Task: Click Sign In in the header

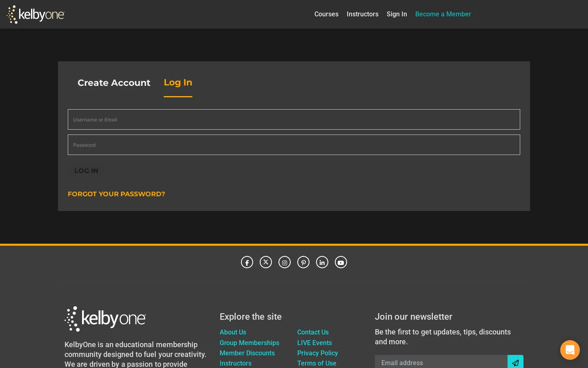Action: (397, 14)
